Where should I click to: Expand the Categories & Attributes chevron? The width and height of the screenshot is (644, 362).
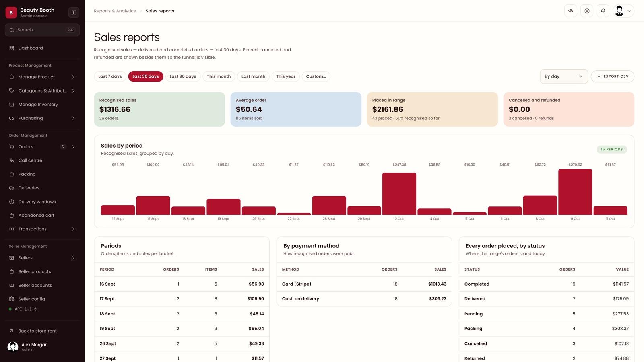point(73,91)
